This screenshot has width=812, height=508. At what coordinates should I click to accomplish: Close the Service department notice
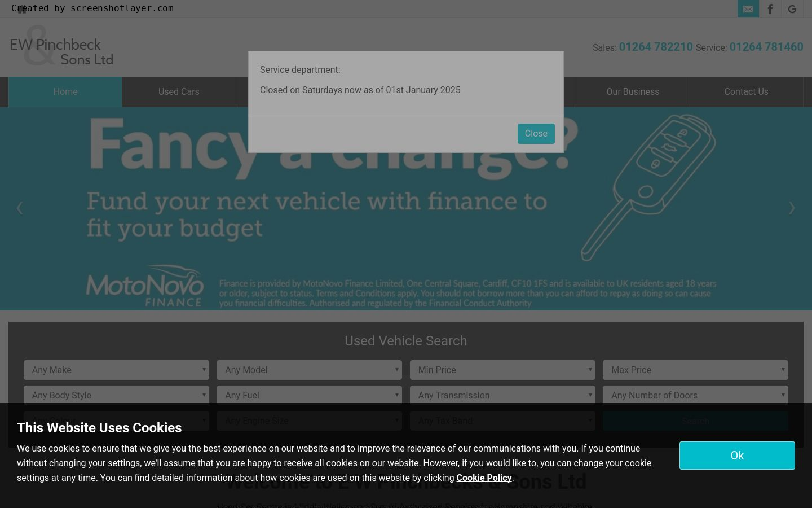pos(536,134)
